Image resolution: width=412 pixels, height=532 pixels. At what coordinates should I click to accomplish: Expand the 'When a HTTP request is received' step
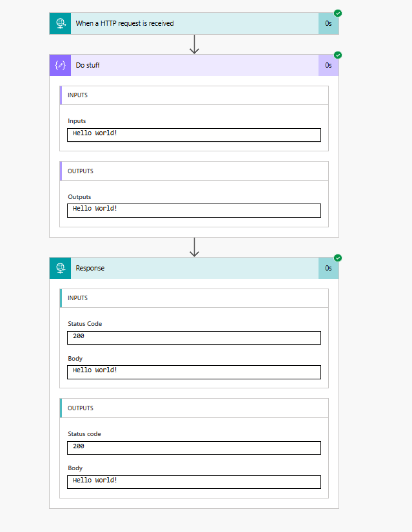pos(194,23)
